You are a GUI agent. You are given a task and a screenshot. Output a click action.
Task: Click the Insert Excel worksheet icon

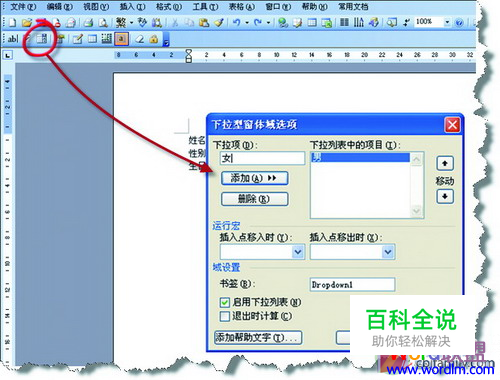point(327,23)
